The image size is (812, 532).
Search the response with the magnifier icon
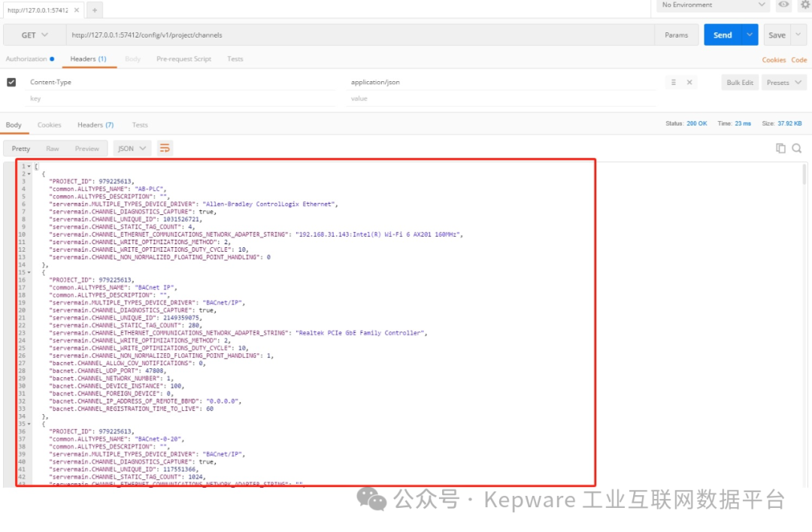tap(797, 149)
